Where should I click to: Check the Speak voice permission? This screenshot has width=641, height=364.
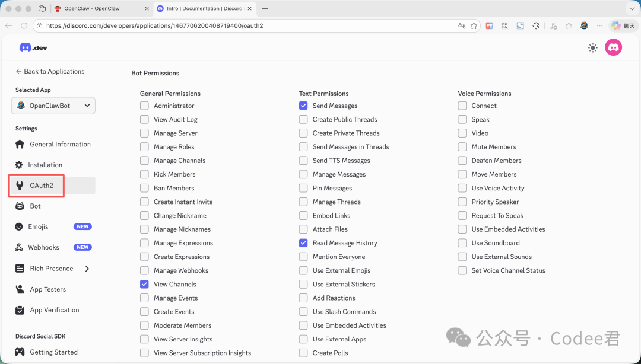click(x=462, y=119)
